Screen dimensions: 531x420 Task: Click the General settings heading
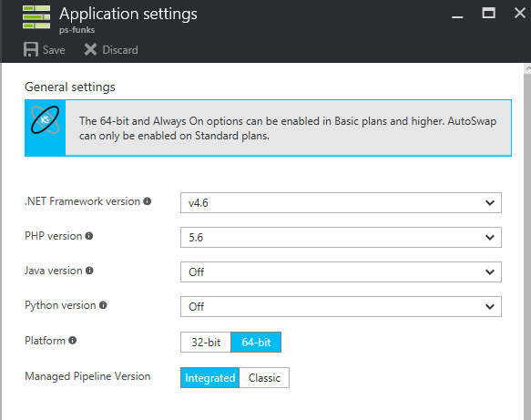coord(70,87)
